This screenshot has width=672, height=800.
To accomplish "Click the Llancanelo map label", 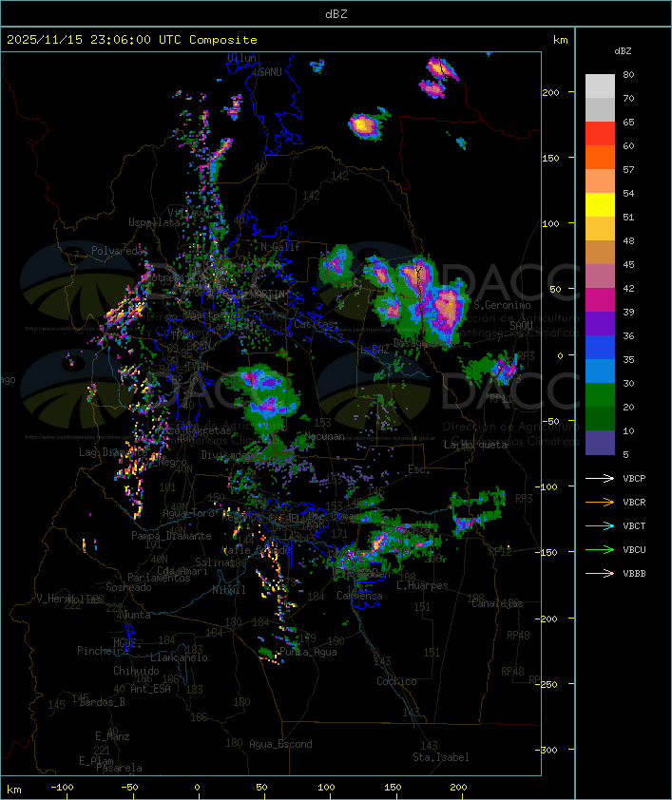I will [x=179, y=657].
